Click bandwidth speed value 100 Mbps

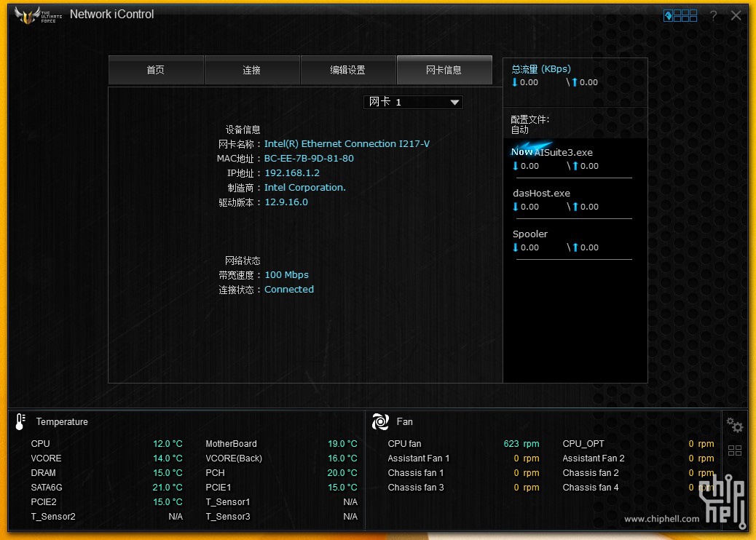coord(287,275)
